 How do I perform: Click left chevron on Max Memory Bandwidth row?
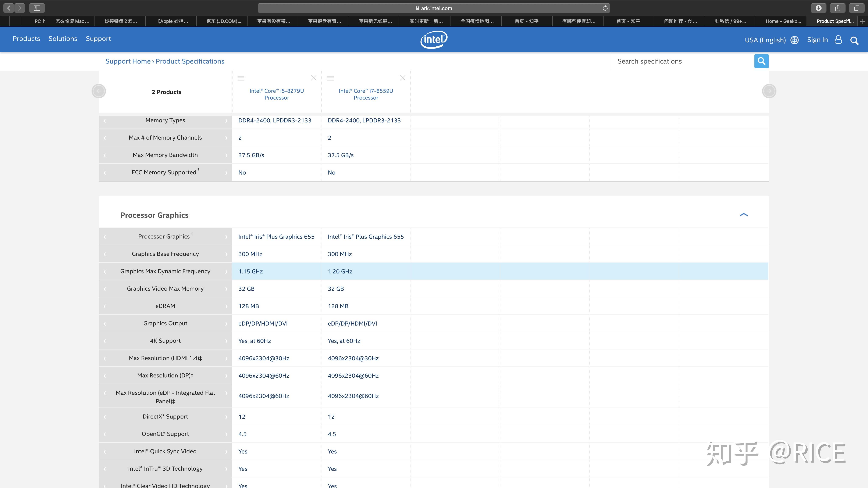click(x=105, y=155)
